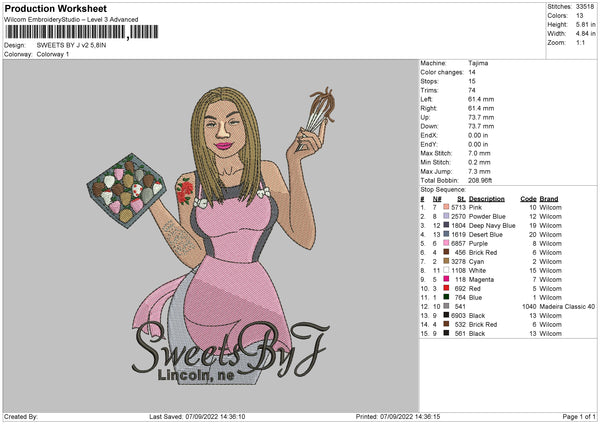This screenshot has width=600, height=424.
Task: Select the Powder Blue 2570 swatch
Action: (x=446, y=216)
